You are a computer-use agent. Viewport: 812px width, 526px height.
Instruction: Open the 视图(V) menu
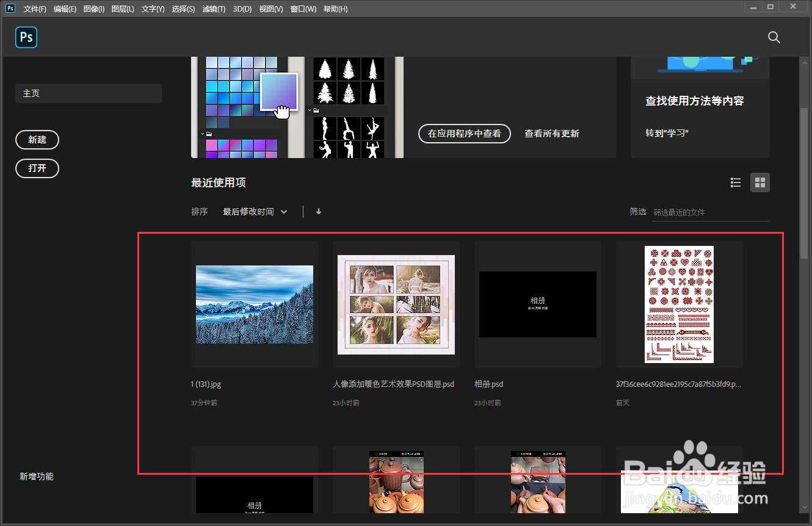(271, 9)
